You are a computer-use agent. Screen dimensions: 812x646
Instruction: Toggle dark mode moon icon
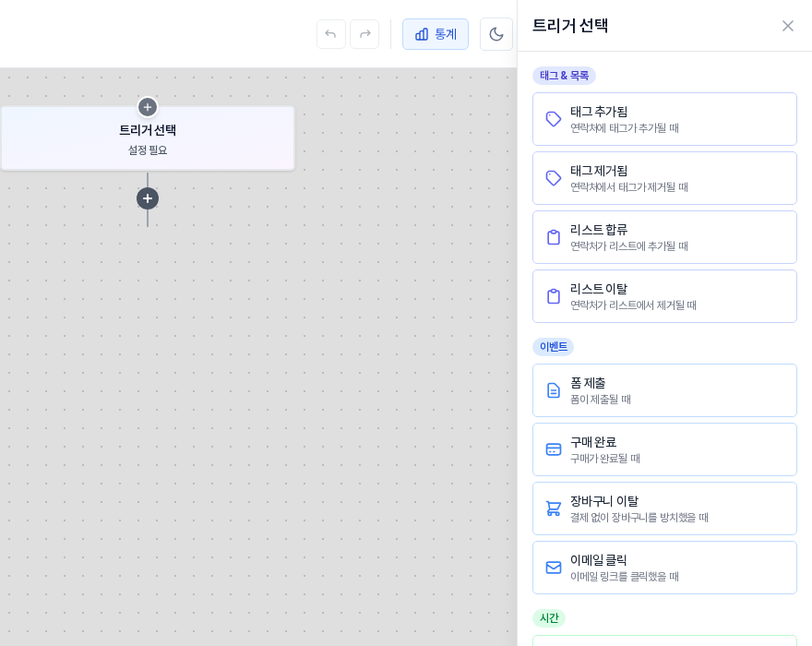coord(496,34)
